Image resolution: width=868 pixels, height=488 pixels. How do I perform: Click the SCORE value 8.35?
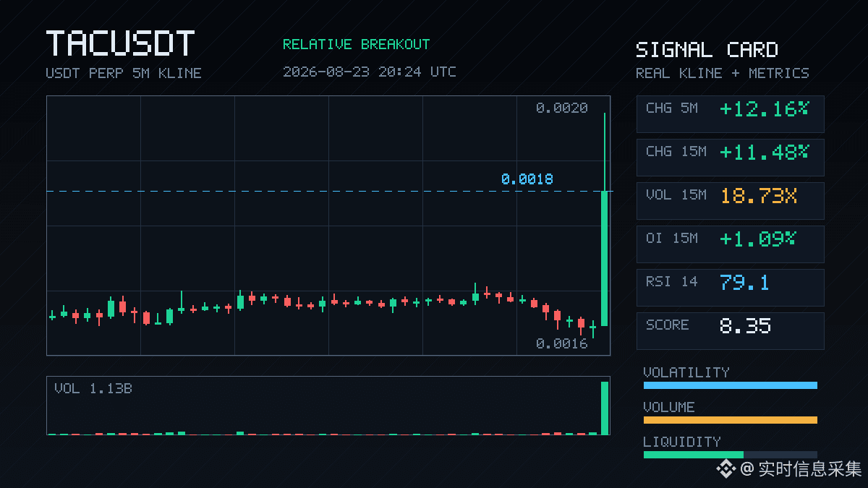click(745, 325)
